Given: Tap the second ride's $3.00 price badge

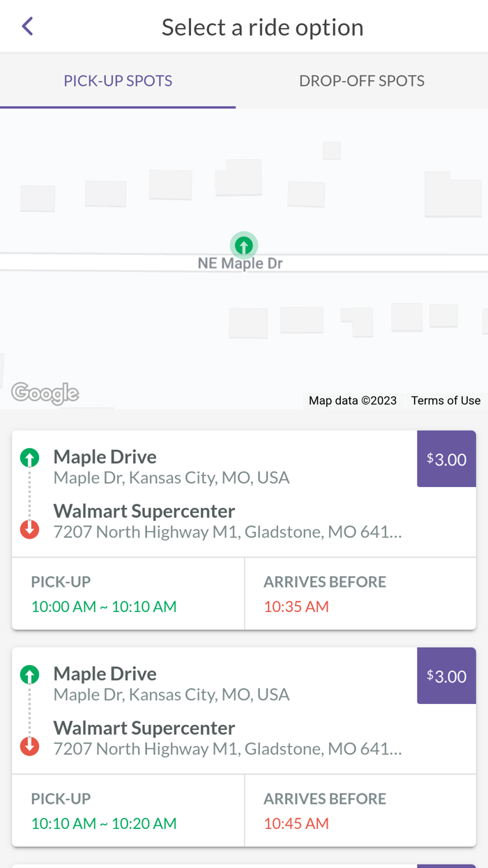Looking at the screenshot, I should coord(446,676).
